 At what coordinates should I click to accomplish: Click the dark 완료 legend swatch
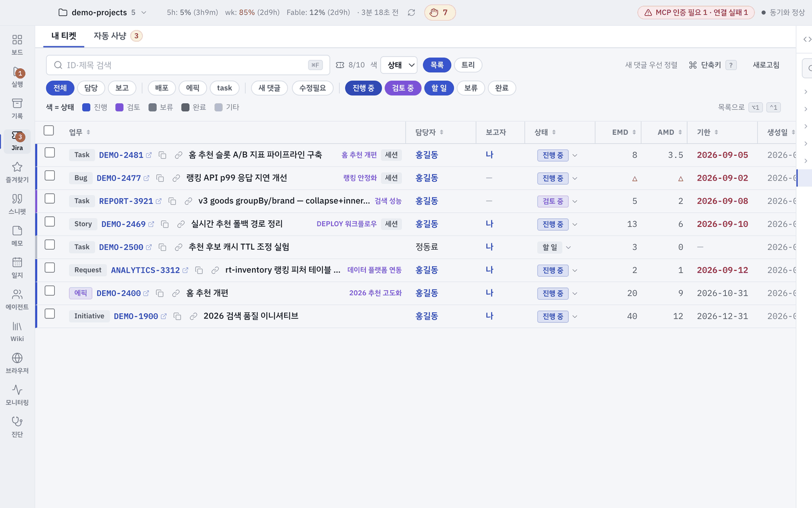(x=185, y=107)
